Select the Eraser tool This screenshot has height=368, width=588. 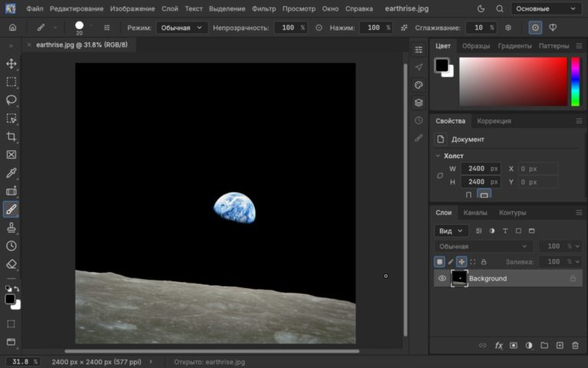[x=11, y=264]
